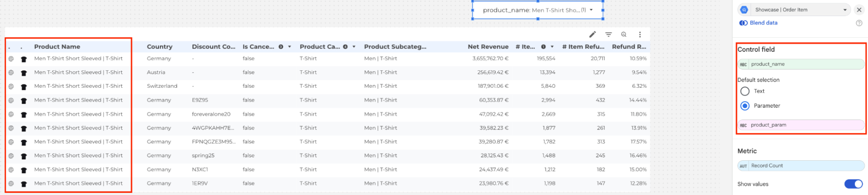This screenshot has width=868, height=195.
Task: Click the Blend data link
Action: [763, 23]
